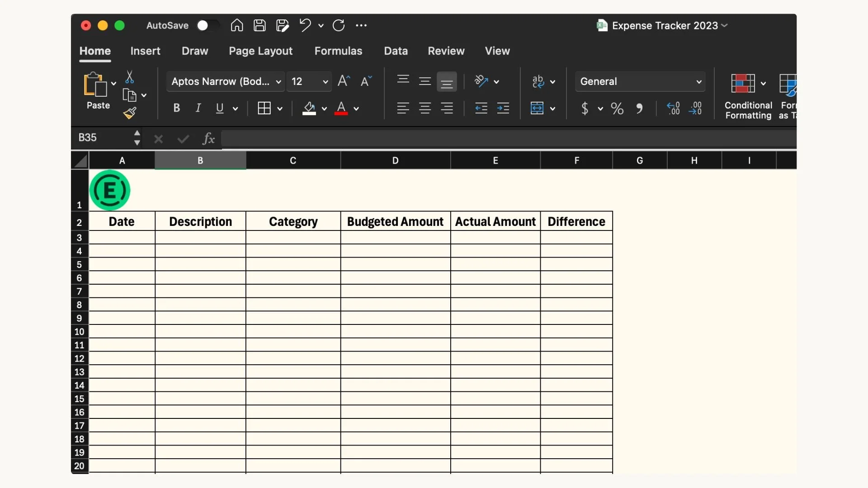Open Conditional Formatting options
The width and height of the screenshot is (868, 488).
pyautogui.click(x=747, y=94)
